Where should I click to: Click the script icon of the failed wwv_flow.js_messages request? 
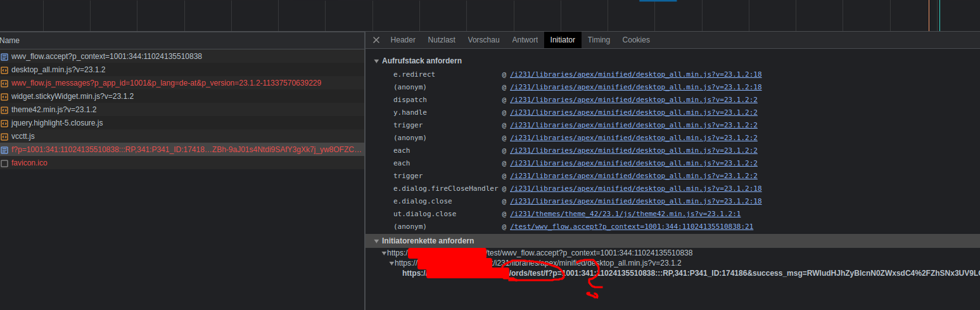tap(4, 83)
